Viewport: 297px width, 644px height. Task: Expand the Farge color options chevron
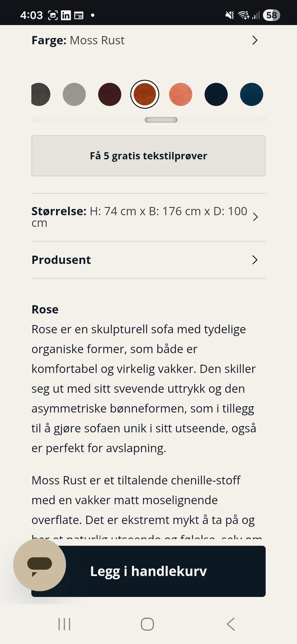coord(255,40)
